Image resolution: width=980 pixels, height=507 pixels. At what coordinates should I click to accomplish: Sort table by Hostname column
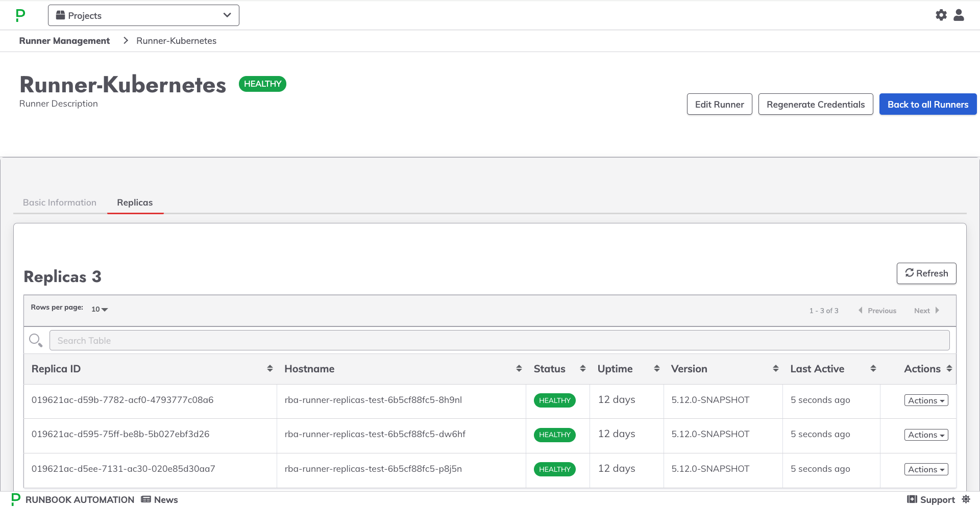pos(519,369)
